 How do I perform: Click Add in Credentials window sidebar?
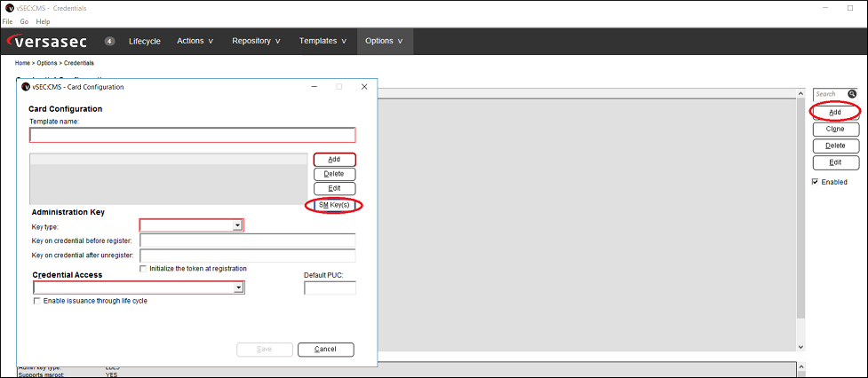pos(835,112)
